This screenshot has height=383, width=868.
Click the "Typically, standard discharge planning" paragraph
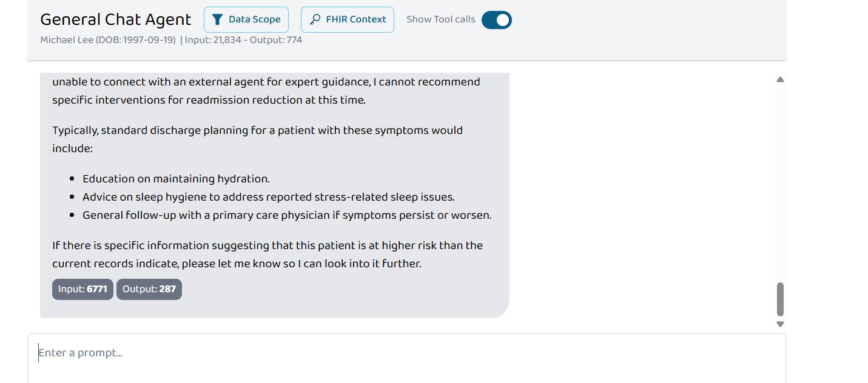click(x=257, y=139)
